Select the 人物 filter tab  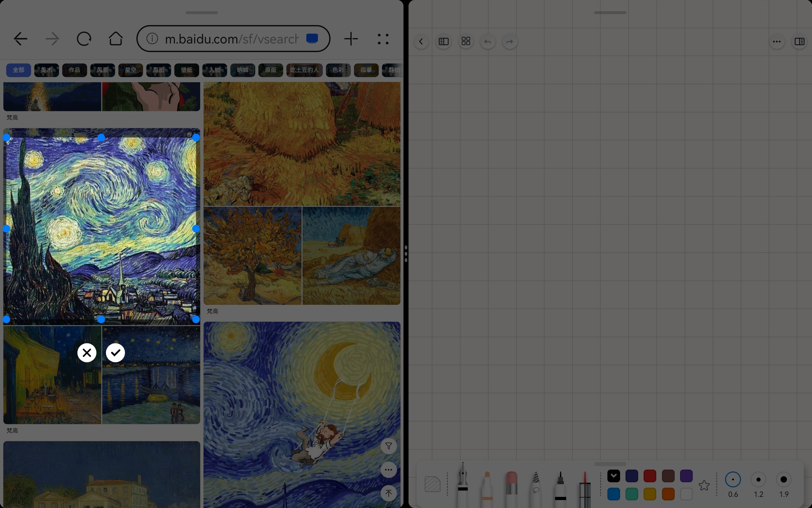point(215,70)
